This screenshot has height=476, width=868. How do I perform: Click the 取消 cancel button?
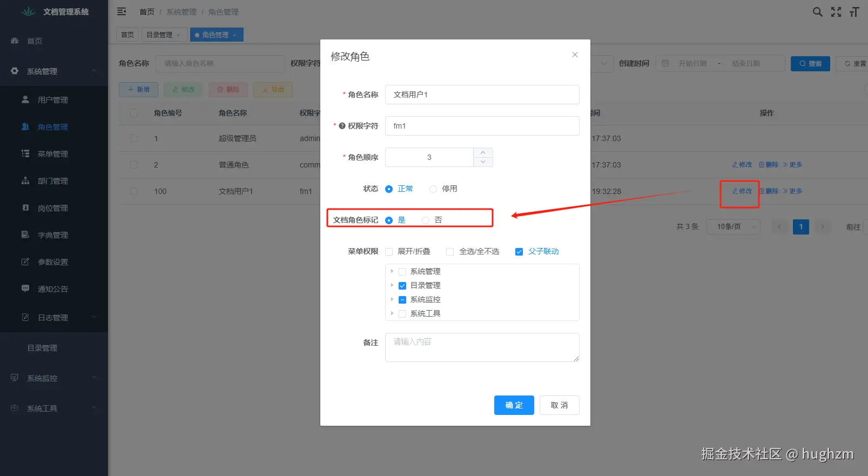click(559, 405)
